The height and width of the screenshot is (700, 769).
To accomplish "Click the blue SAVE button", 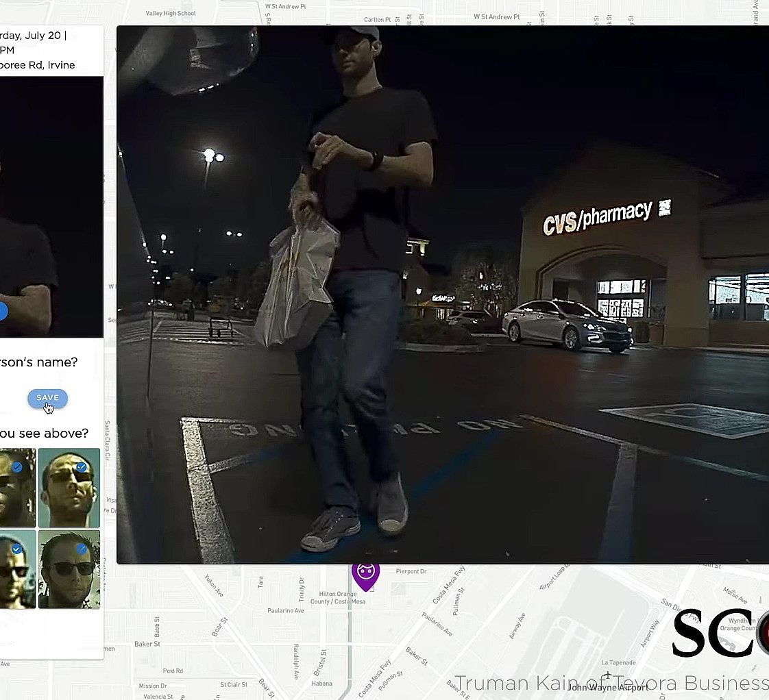I will [47, 398].
